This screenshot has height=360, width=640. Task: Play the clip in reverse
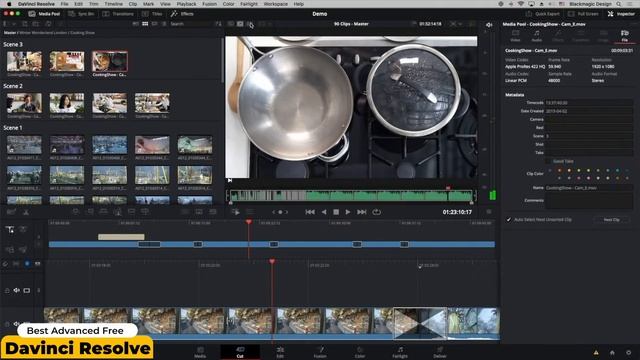[324, 212]
